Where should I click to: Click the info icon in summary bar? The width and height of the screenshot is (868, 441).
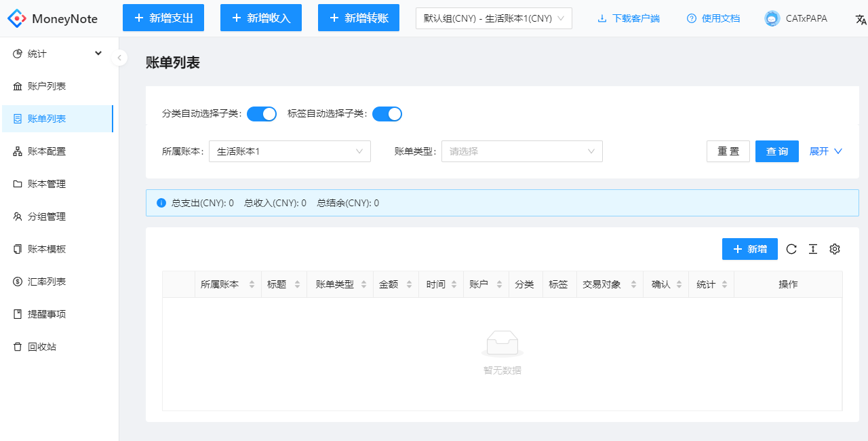tap(161, 203)
